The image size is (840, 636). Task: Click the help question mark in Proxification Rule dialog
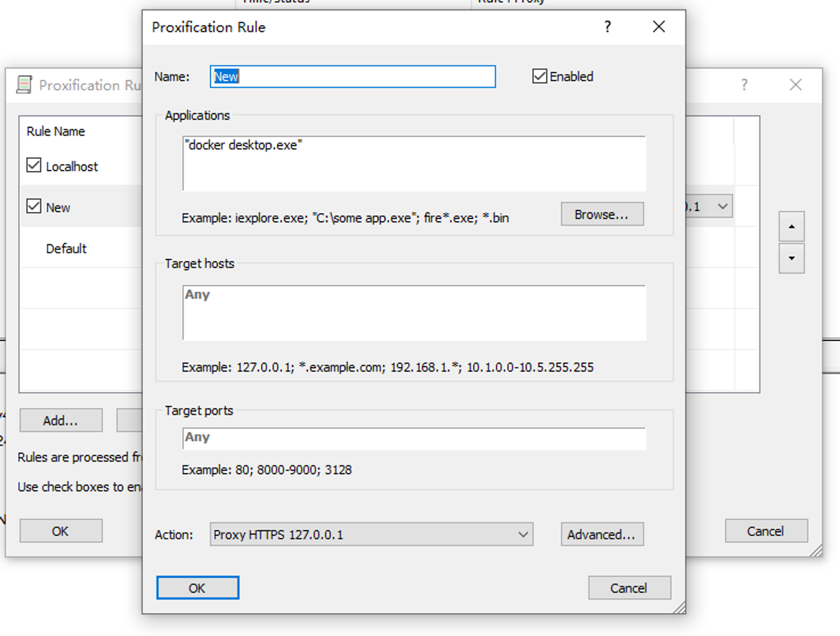coord(607,27)
